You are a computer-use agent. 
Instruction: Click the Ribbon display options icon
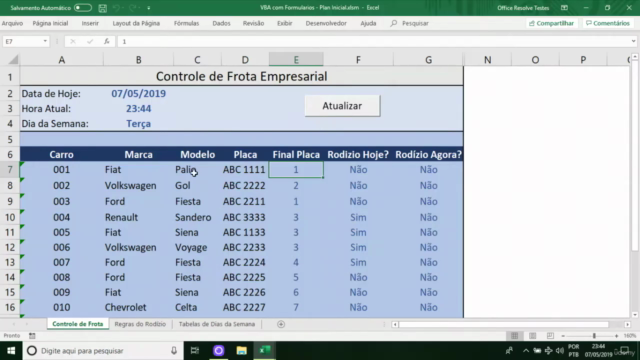point(564,8)
